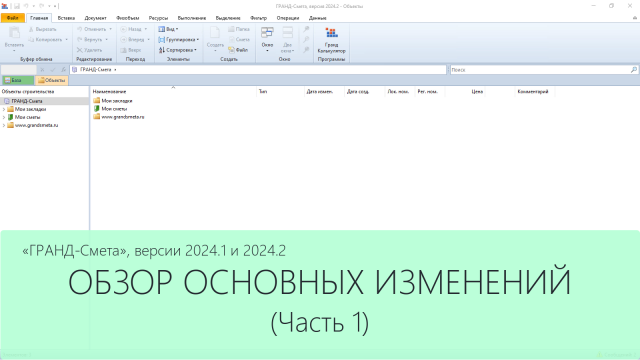The height and width of the screenshot is (360, 640).
Task: Launch Гранд Калькулятор program
Action: (x=331, y=40)
